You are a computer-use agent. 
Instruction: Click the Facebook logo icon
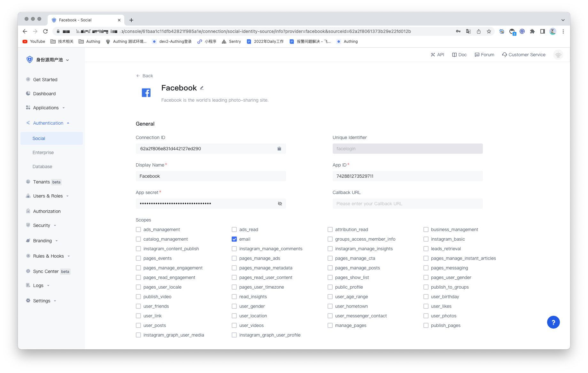coord(146,93)
